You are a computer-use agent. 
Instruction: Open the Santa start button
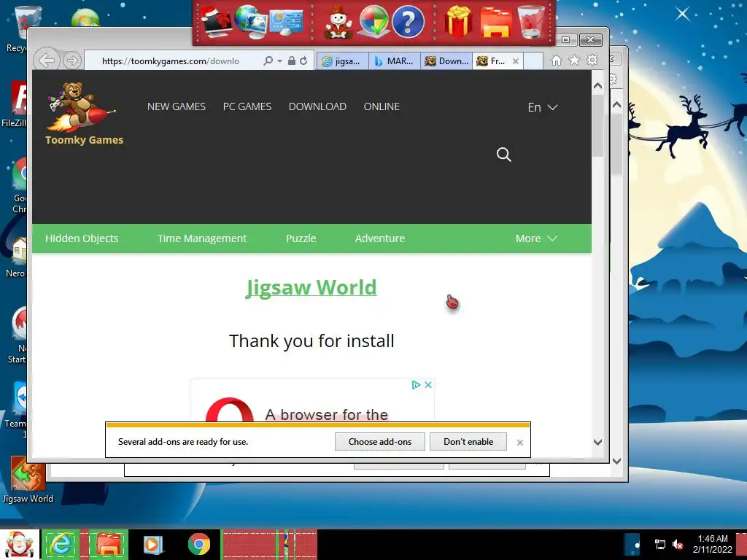[x=19, y=544]
